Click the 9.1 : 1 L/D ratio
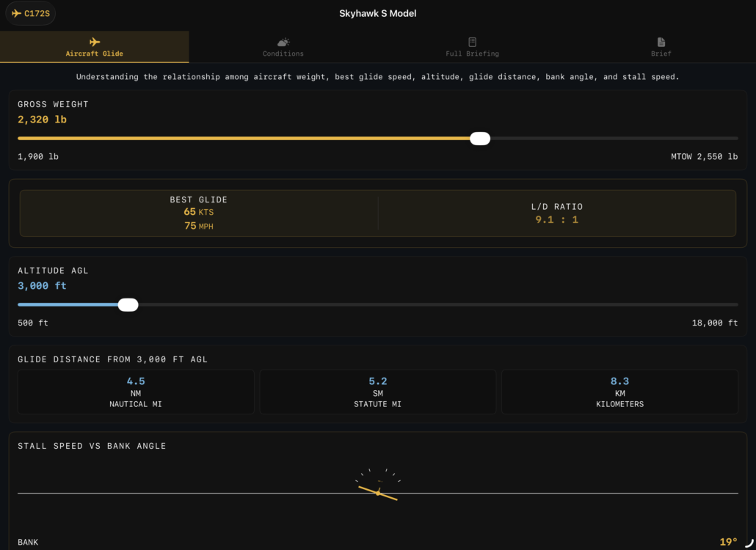Viewport: 756px width, 550px height. click(556, 219)
